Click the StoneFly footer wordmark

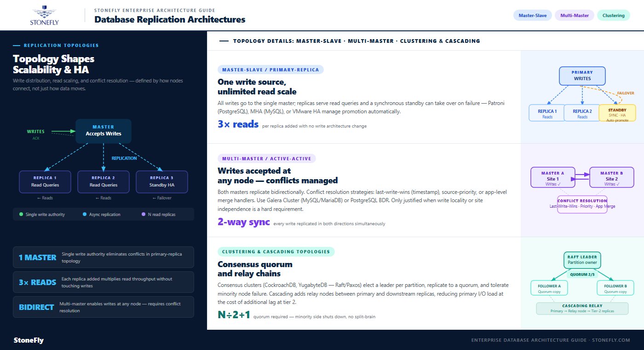point(29,340)
